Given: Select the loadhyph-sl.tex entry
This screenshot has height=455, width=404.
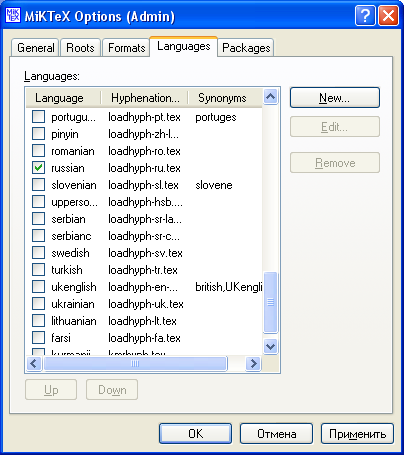Looking at the screenshot, I should (x=143, y=185).
